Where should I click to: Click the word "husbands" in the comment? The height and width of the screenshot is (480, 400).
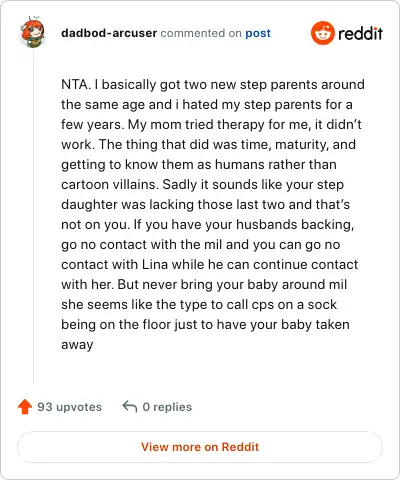(x=267, y=224)
